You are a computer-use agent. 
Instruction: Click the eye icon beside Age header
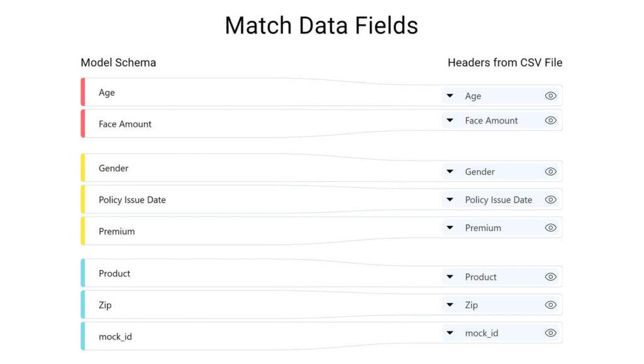pyautogui.click(x=550, y=96)
